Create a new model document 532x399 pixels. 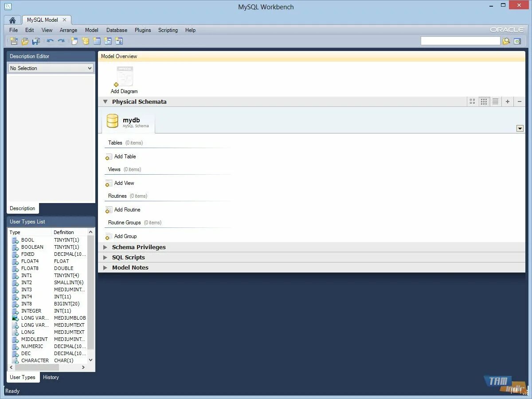(x=14, y=41)
